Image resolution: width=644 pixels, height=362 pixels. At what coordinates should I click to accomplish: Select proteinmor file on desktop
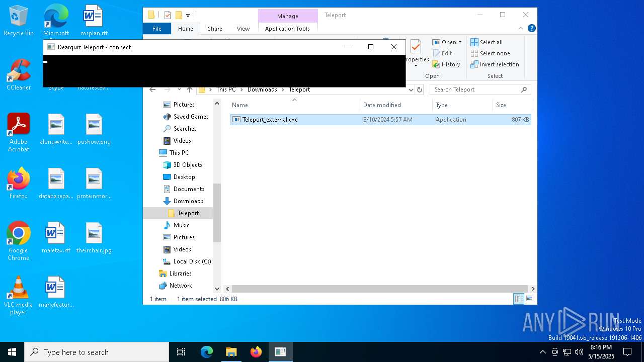[94, 184]
